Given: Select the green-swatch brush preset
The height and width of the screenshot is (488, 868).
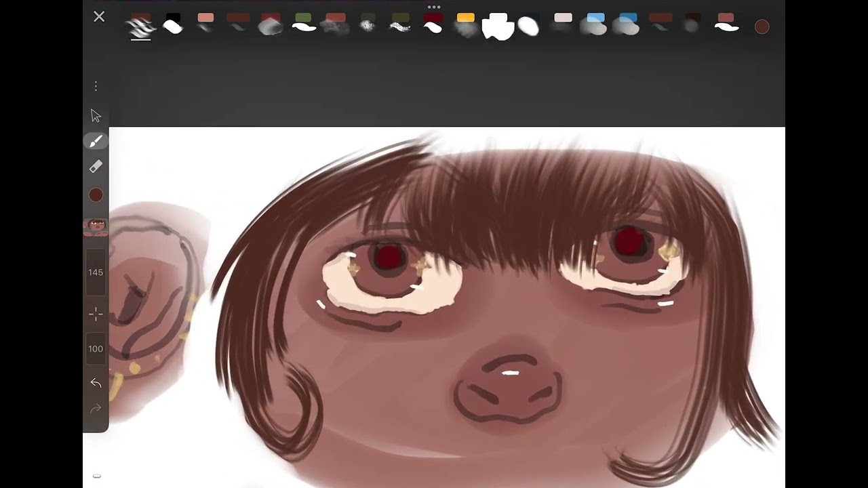Looking at the screenshot, I should click(x=303, y=24).
